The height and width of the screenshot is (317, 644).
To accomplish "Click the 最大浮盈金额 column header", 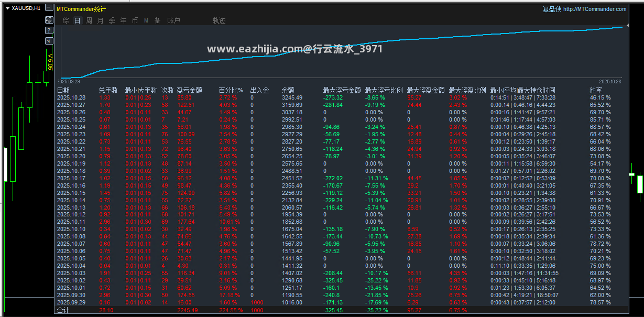I will [426, 91].
